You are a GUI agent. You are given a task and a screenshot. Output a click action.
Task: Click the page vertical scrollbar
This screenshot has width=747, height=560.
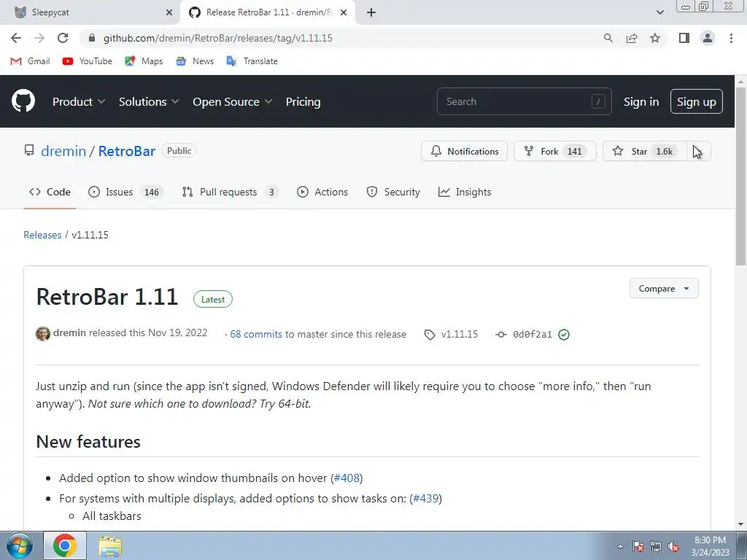pos(740,176)
